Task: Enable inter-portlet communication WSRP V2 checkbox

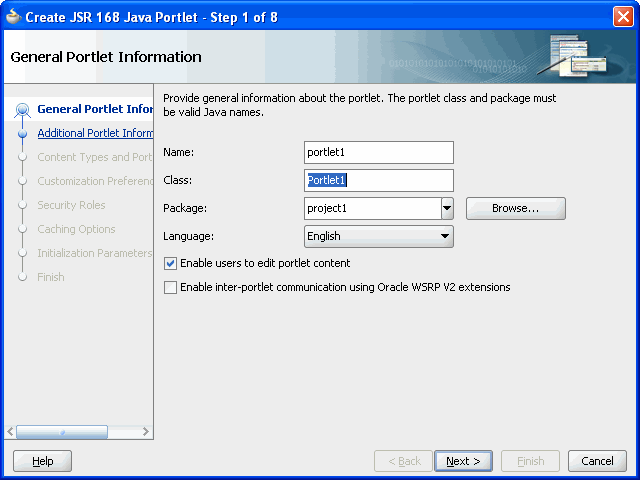Action: (171, 287)
